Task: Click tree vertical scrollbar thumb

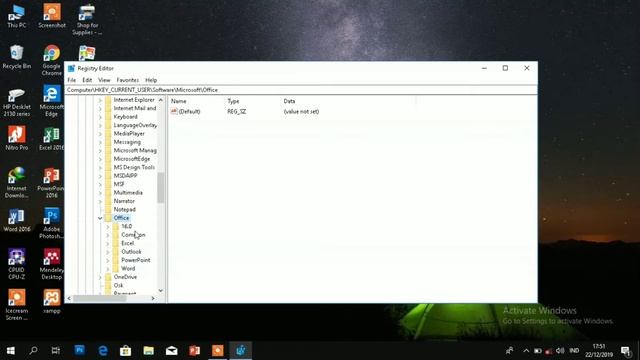Action: [x=161, y=188]
